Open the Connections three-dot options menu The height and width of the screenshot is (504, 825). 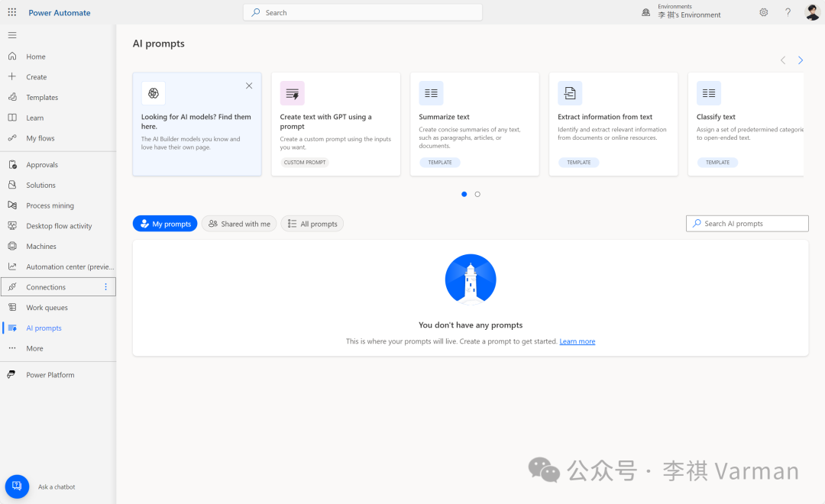pyautogui.click(x=105, y=286)
